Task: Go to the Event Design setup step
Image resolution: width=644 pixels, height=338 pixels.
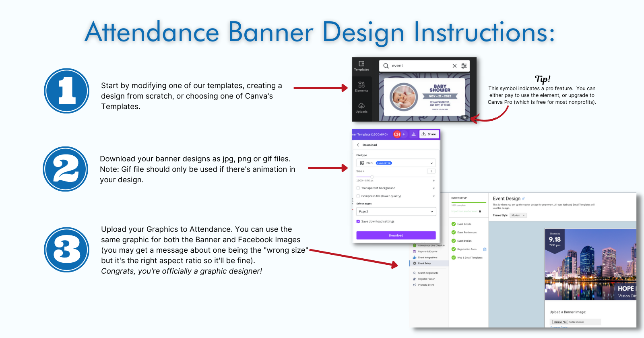Action: [464, 241]
